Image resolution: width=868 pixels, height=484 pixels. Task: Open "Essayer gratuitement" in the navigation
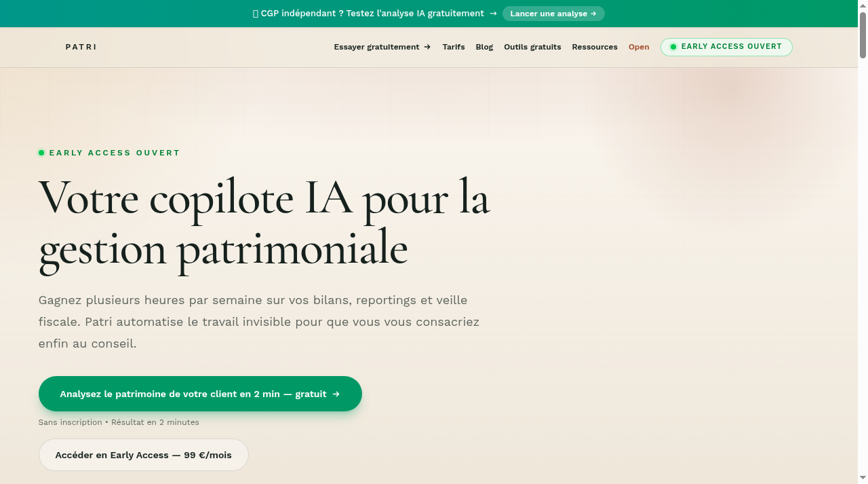tap(382, 47)
